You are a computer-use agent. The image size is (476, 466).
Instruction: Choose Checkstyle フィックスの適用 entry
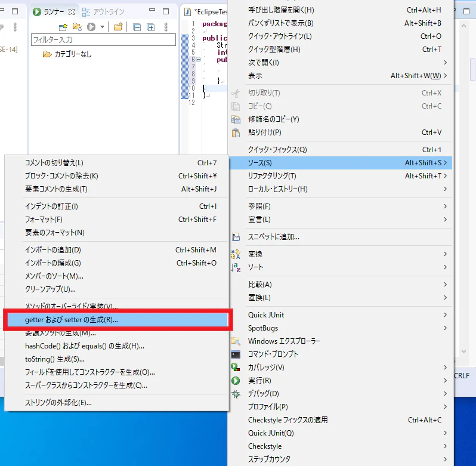click(x=341, y=420)
